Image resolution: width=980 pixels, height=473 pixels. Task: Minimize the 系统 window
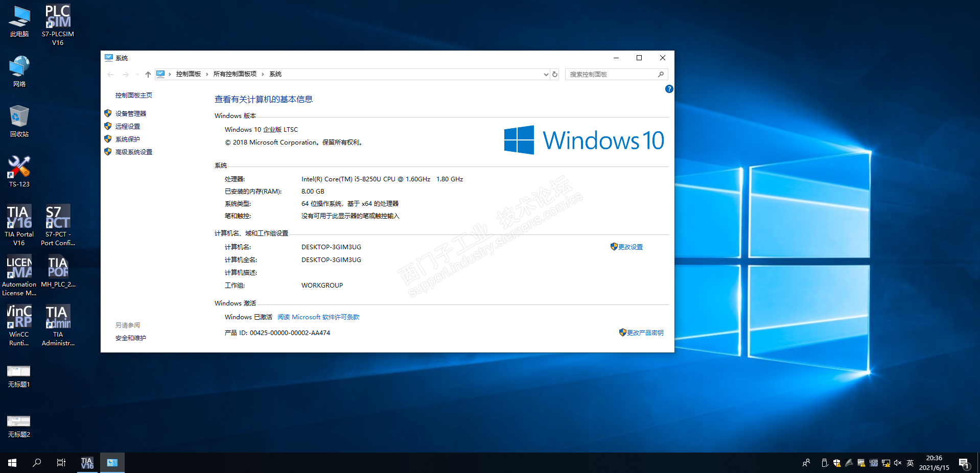click(616, 58)
